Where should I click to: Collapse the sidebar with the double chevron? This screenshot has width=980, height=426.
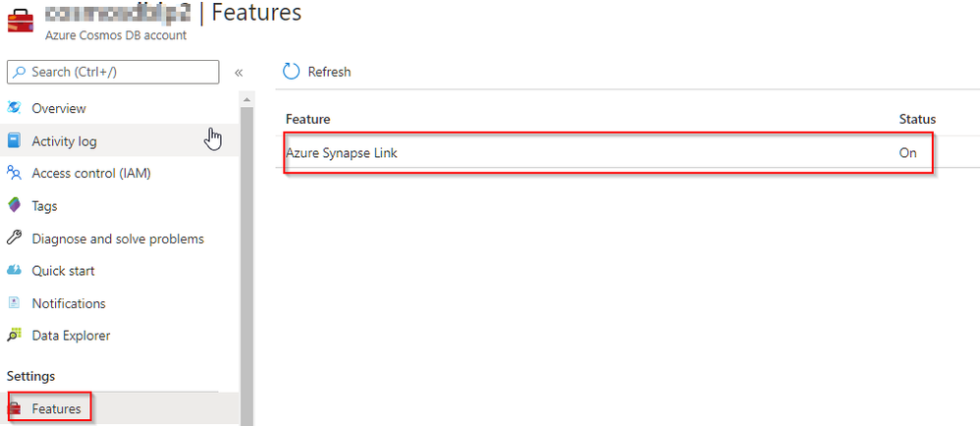[x=239, y=73]
